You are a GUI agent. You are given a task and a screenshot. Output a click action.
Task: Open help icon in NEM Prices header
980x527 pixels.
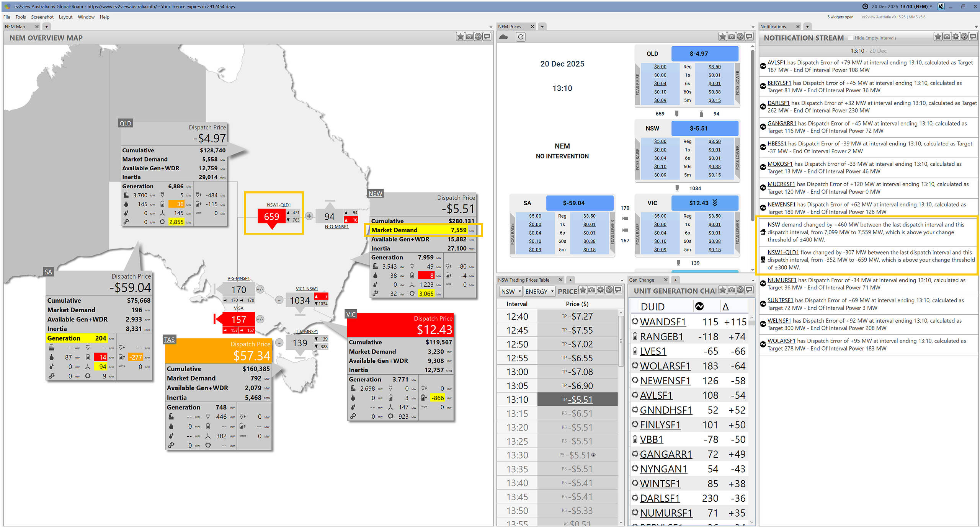coord(740,37)
